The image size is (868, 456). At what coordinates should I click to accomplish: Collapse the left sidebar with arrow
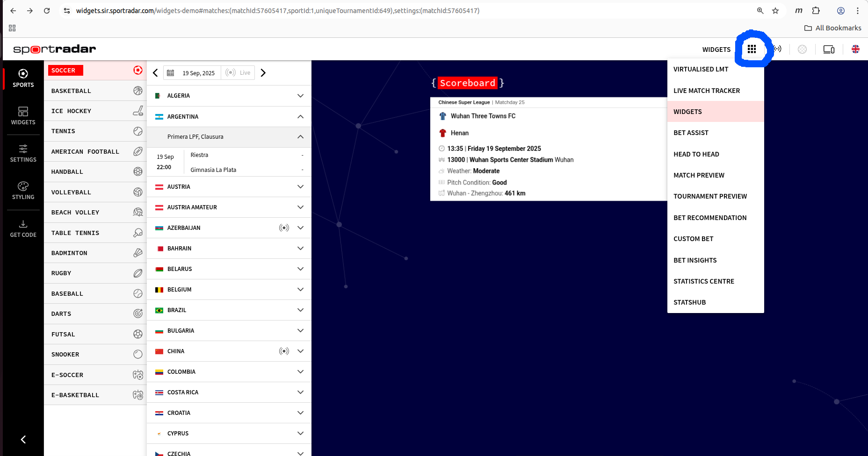23,439
